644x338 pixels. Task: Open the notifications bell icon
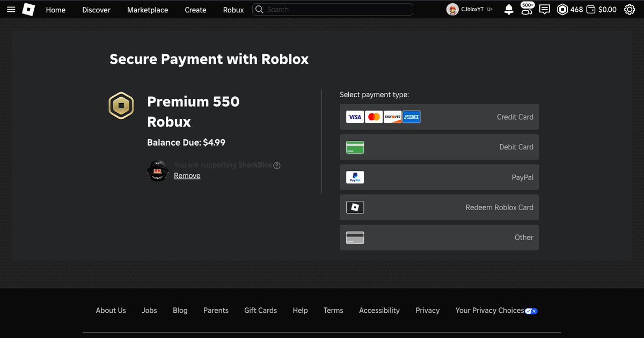[508, 9]
